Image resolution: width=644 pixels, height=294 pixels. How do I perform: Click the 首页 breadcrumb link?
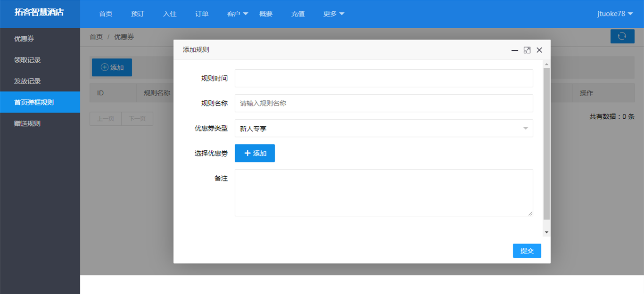tap(96, 37)
